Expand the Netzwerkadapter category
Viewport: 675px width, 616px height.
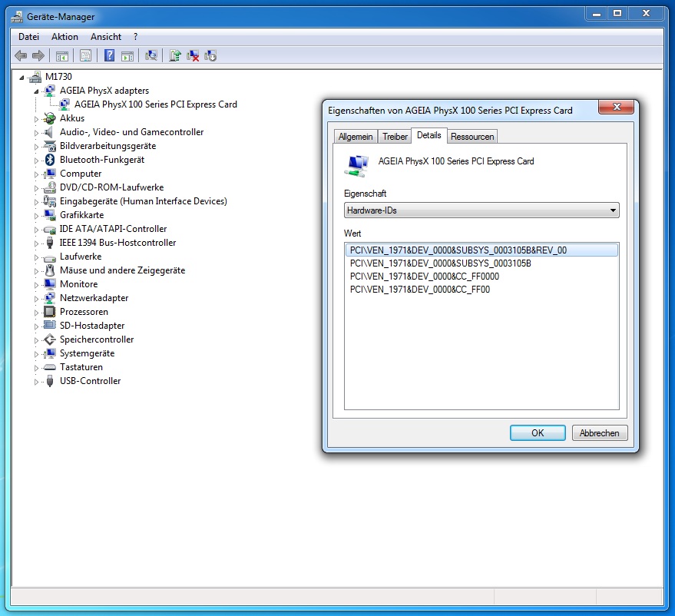(x=36, y=299)
